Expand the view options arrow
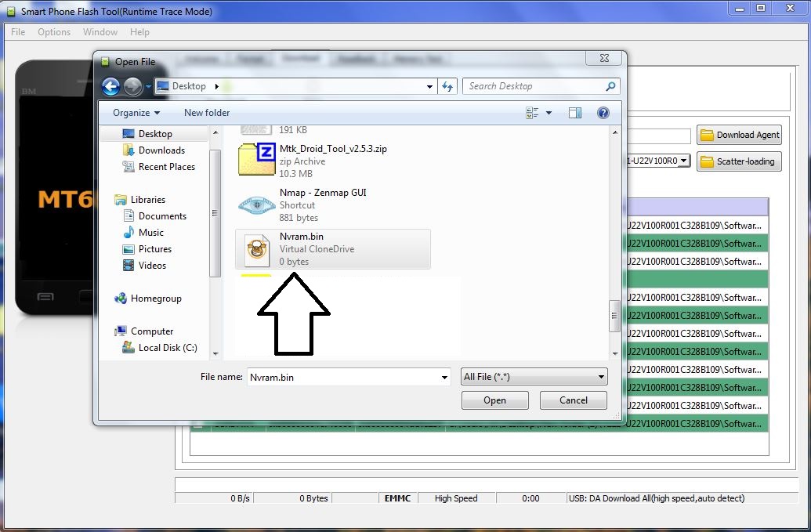 coord(549,113)
